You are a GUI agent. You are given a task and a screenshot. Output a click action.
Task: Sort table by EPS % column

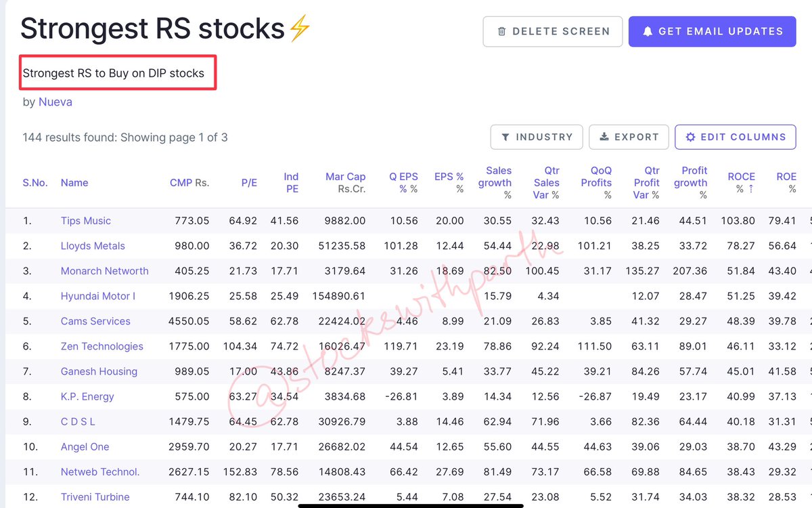[449, 183]
